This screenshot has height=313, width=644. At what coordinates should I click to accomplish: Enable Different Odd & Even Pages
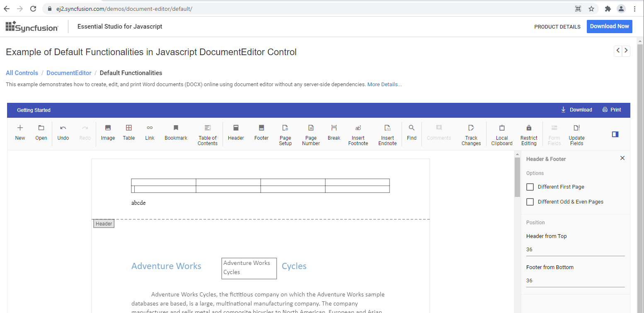point(530,202)
